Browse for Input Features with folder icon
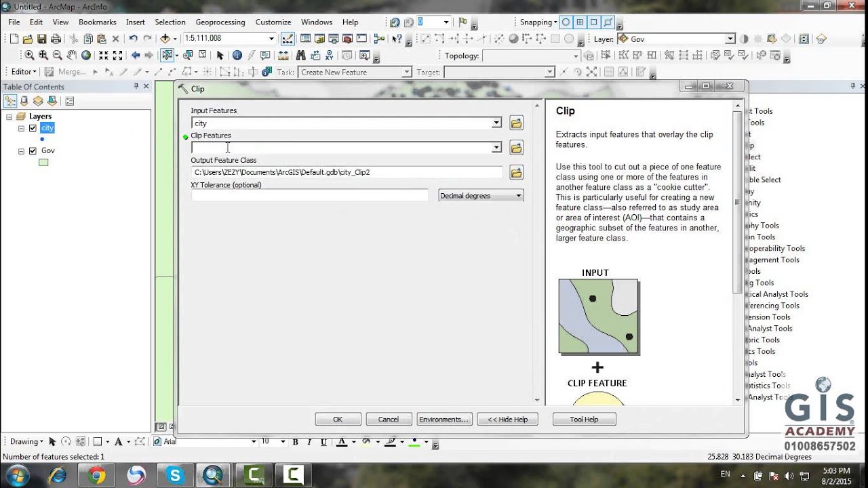Viewport: 868px width, 488px height. coord(517,123)
